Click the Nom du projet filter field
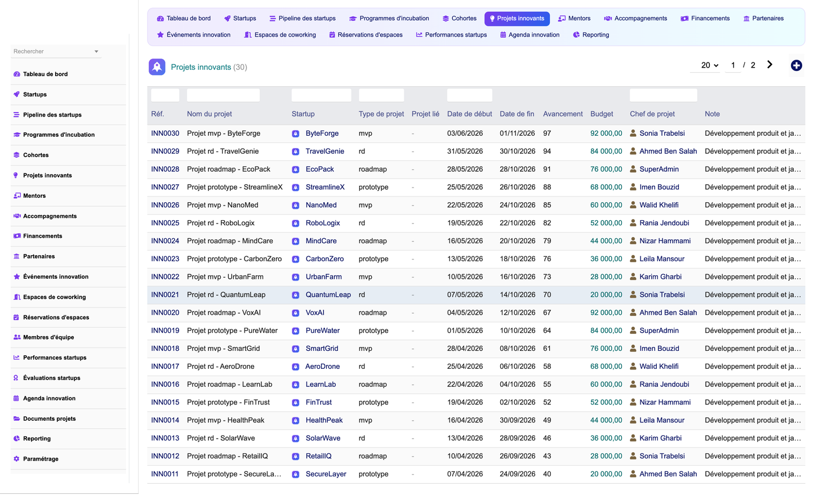This screenshot has width=814, height=504. [x=223, y=95]
